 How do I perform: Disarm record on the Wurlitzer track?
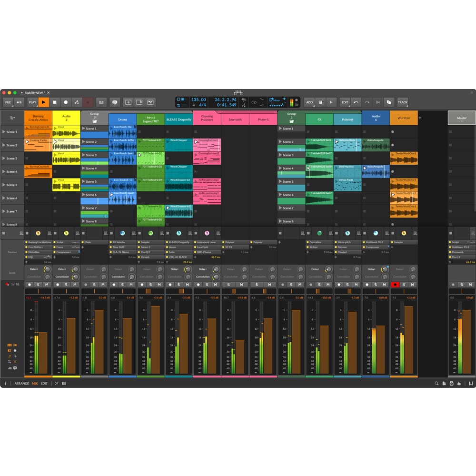[395, 285]
